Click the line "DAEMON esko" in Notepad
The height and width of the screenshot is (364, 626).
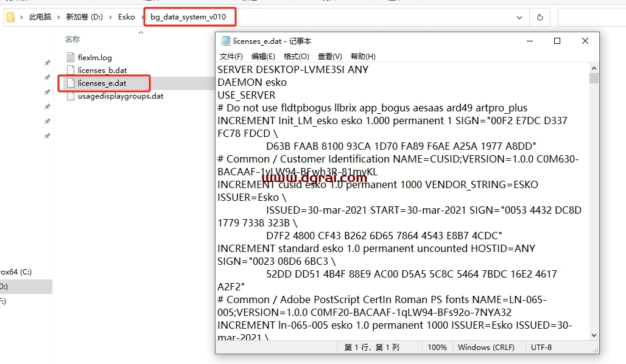(x=252, y=82)
